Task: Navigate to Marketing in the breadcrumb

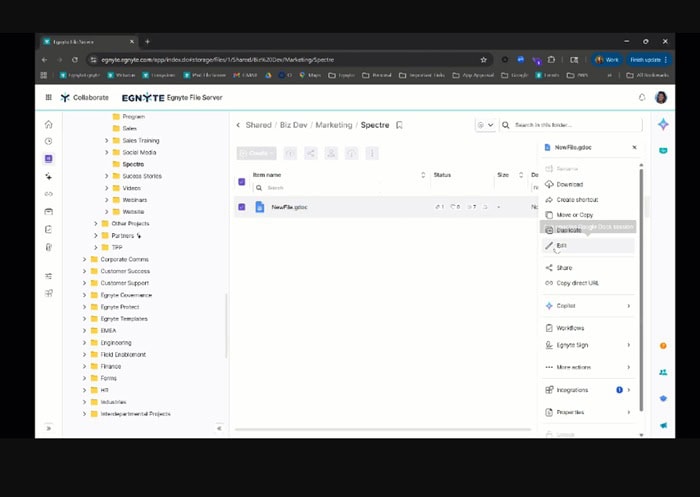Action: [x=334, y=125]
